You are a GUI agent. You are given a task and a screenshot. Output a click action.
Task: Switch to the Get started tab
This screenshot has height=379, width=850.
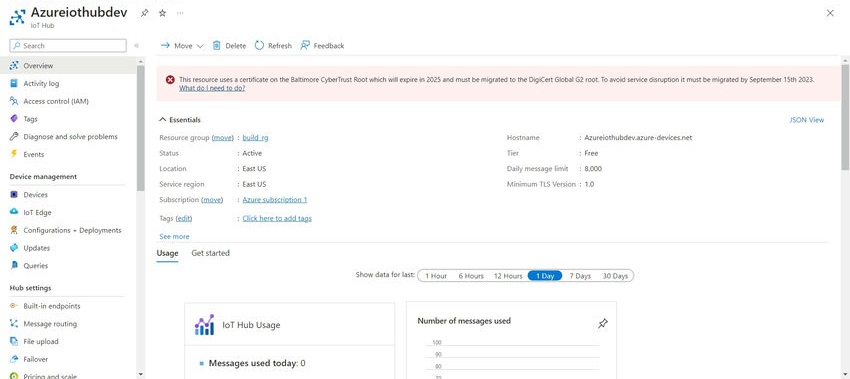pyautogui.click(x=210, y=253)
